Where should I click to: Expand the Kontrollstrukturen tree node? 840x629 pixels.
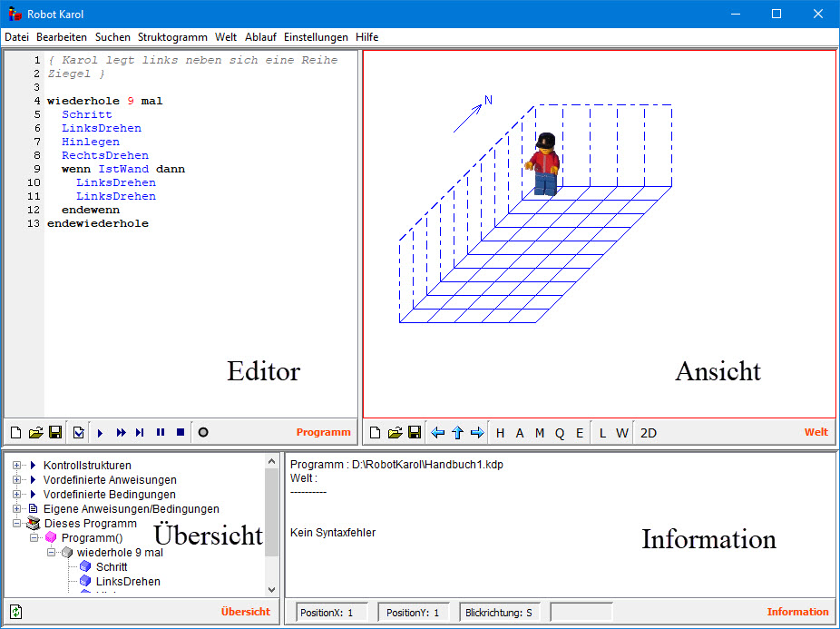coord(17,466)
